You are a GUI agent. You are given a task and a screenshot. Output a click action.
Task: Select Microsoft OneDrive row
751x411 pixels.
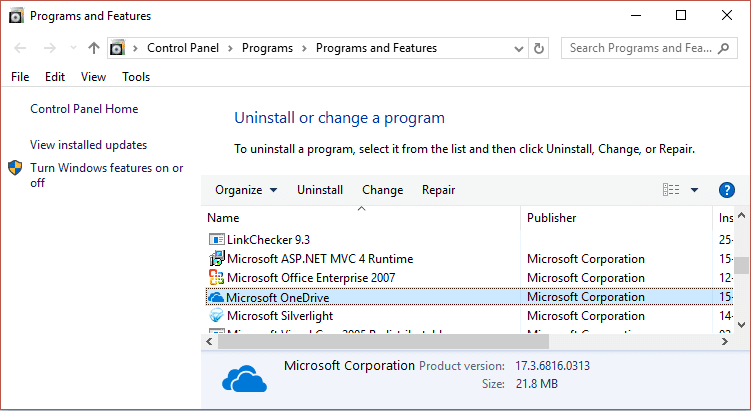point(469,297)
